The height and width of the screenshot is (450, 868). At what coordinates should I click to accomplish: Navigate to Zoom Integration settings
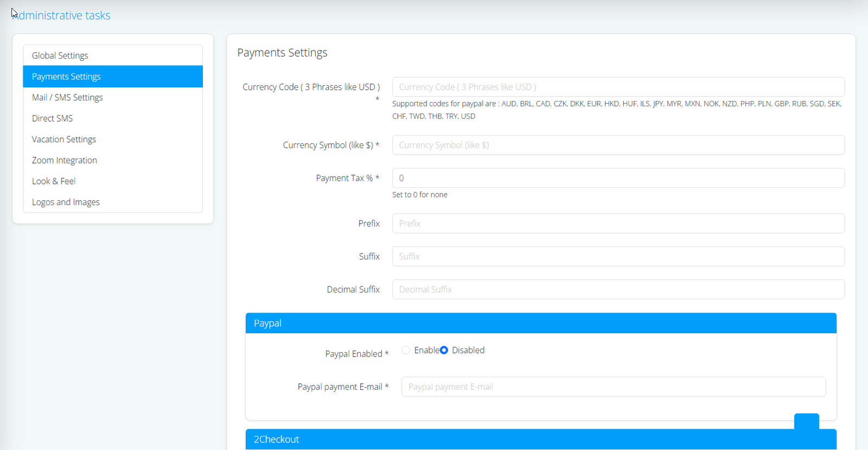pos(65,160)
